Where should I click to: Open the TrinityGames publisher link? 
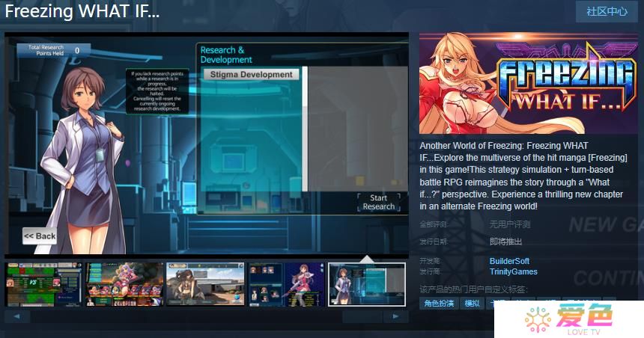click(x=514, y=271)
